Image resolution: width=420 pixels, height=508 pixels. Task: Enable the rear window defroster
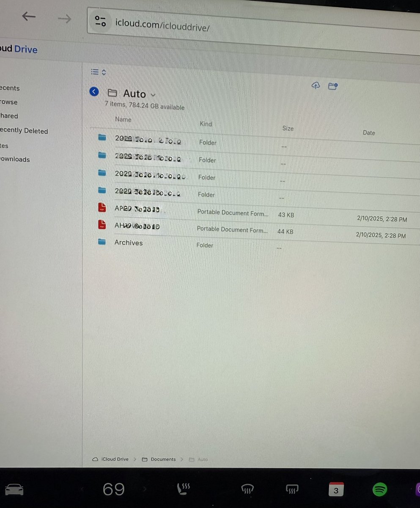[291, 489]
